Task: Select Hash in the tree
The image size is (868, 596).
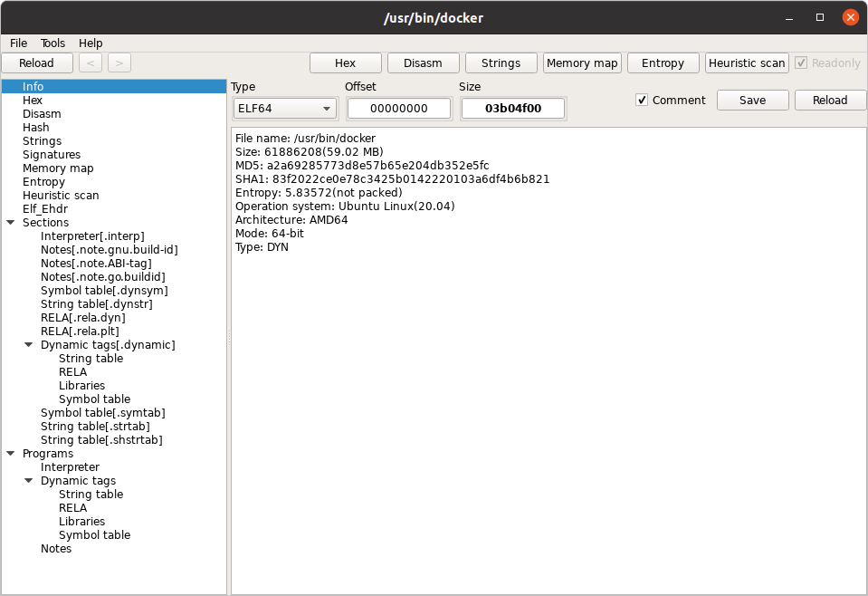Action: 36,128
